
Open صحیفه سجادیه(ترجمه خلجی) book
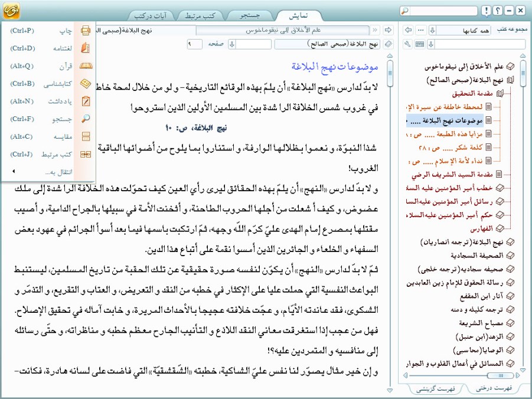pyautogui.click(x=461, y=269)
